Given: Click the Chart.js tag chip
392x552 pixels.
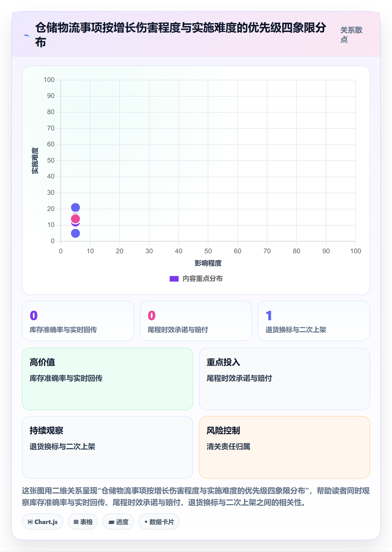Looking at the screenshot, I should [x=43, y=522].
